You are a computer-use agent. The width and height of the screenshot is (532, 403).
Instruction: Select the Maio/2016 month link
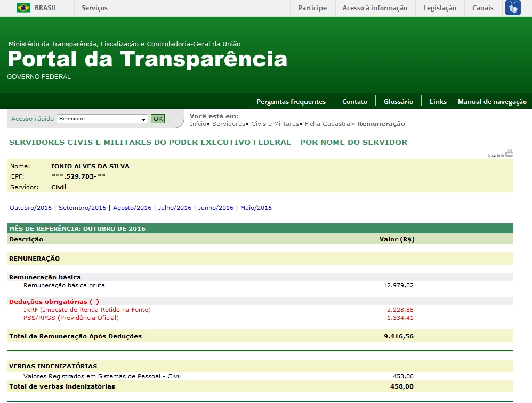click(256, 208)
